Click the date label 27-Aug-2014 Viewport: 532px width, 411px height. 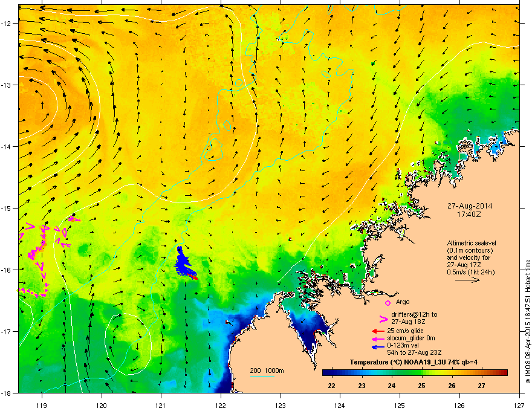point(470,206)
